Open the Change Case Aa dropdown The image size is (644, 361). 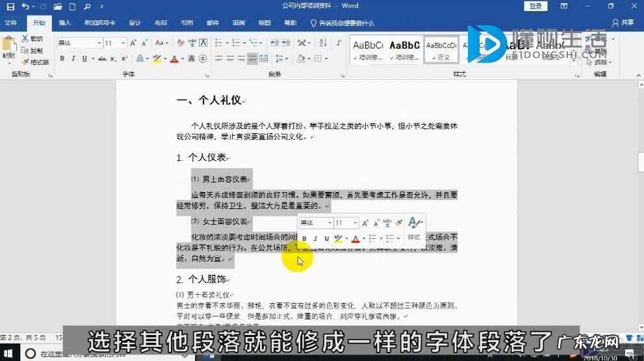pos(162,43)
